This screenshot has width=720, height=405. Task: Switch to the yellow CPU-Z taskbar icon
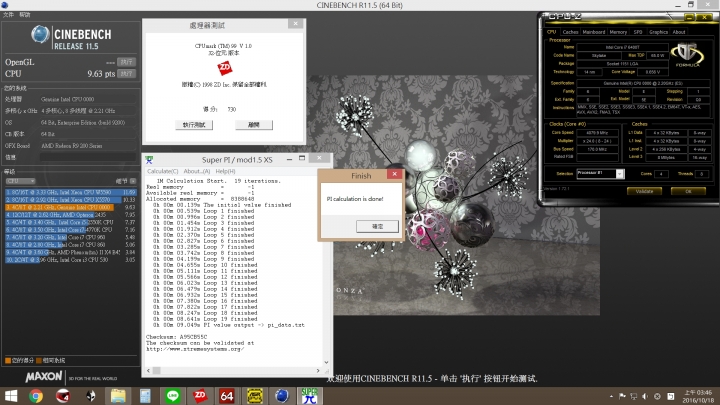(x=254, y=396)
